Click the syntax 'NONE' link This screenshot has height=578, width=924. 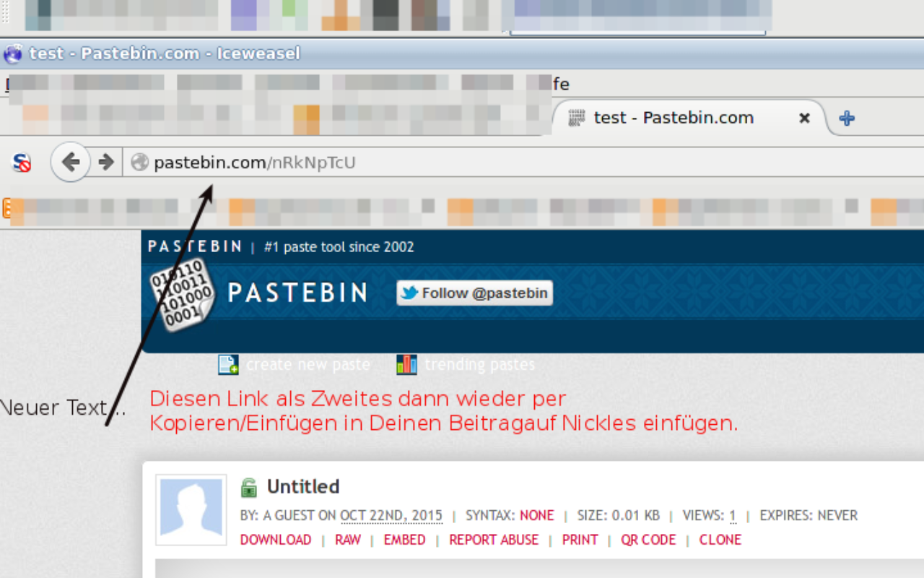pos(537,516)
